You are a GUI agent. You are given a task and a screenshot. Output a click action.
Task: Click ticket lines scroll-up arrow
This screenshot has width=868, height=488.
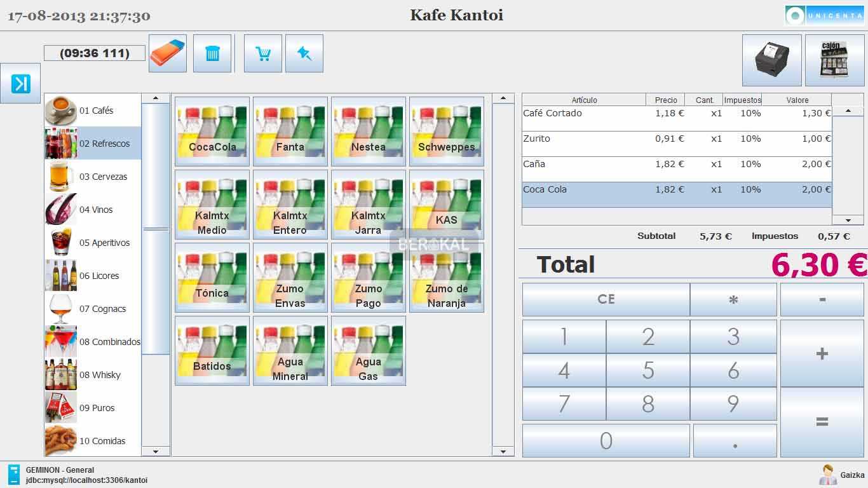tap(848, 111)
